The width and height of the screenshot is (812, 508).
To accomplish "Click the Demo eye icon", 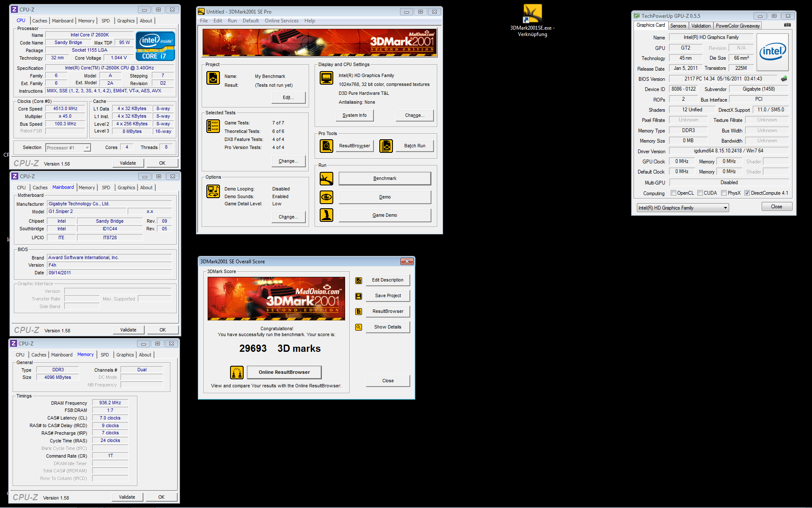I will (x=326, y=197).
